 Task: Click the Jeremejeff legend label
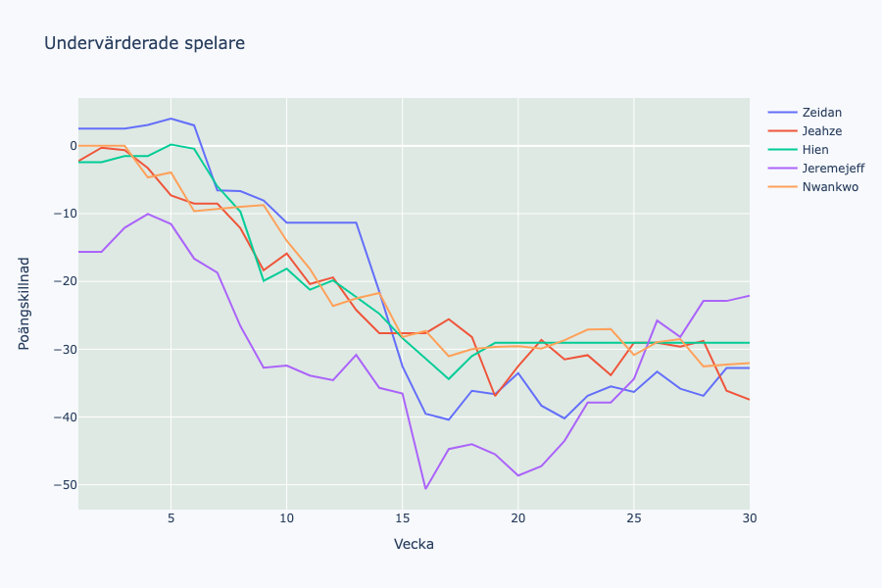coord(833,169)
